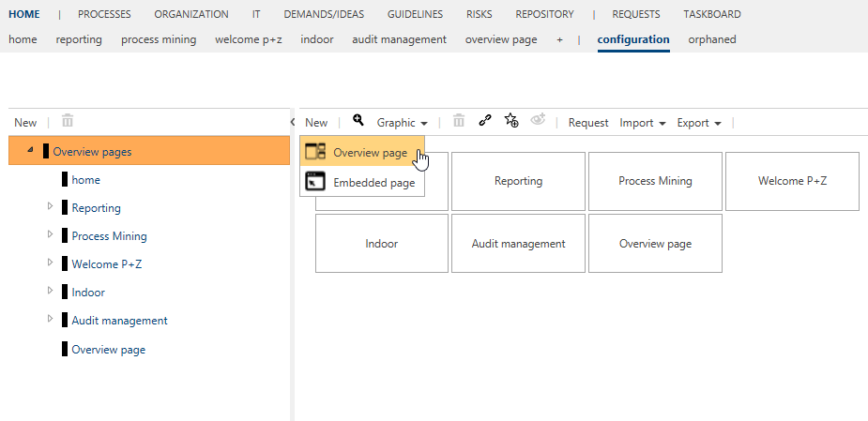This screenshot has height=421, width=868.
Task: Open the Import dropdown
Action: click(x=642, y=123)
